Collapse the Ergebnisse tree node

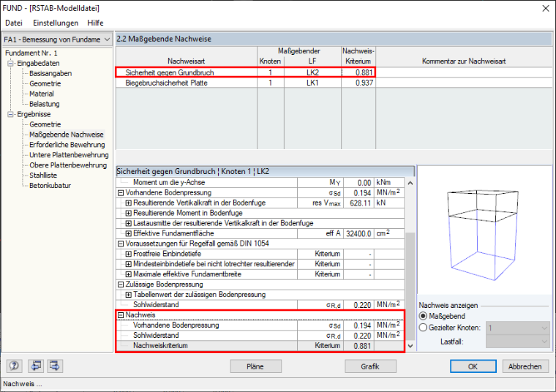point(11,114)
